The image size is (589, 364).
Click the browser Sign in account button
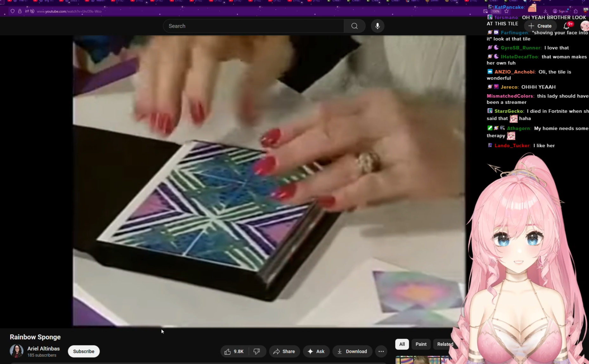pyautogui.click(x=560, y=11)
